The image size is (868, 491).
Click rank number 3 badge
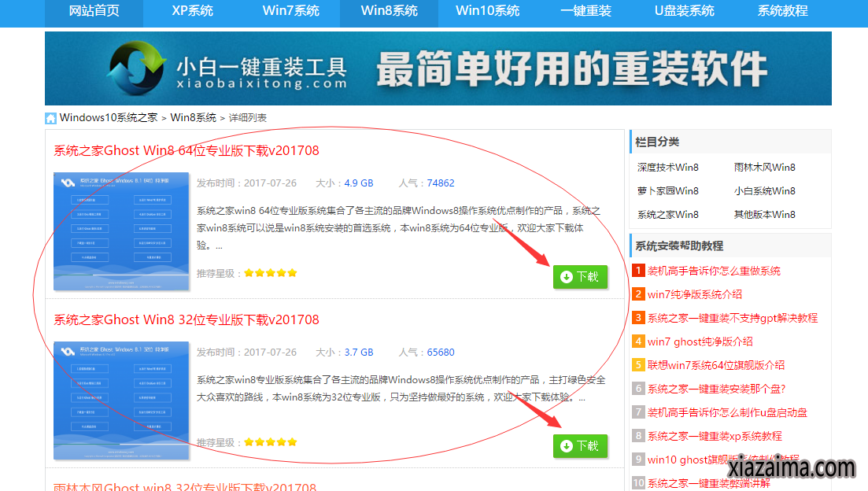point(638,318)
